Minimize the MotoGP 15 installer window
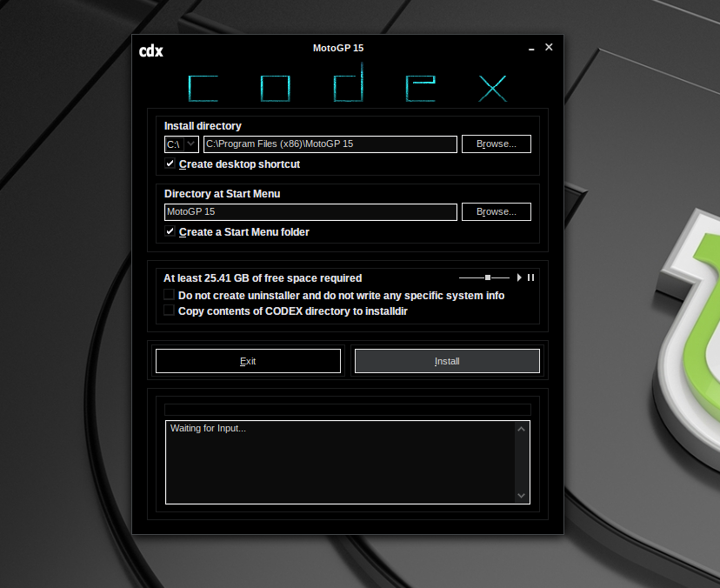The height and width of the screenshot is (588, 720). click(x=531, y=49)
